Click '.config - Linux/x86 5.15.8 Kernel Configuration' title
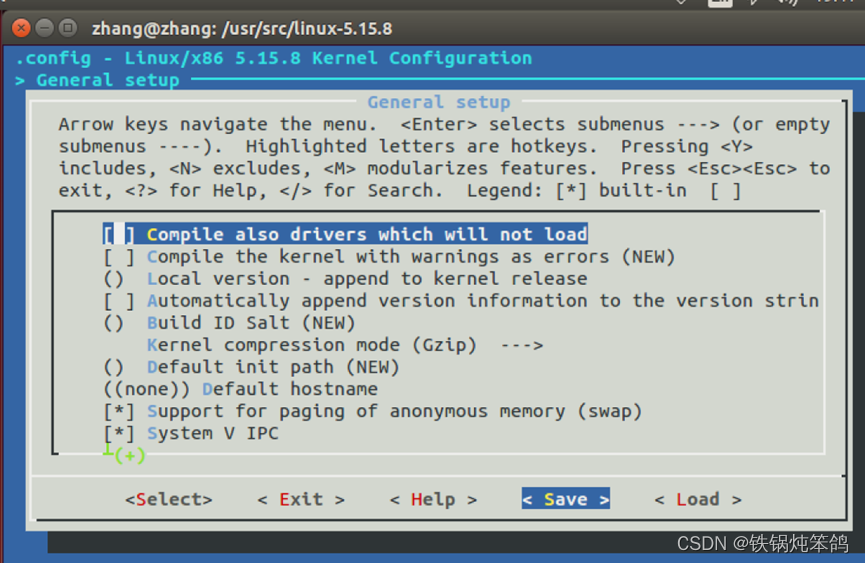This screenshot has height=563, width=865. click(x=274, y=58)
